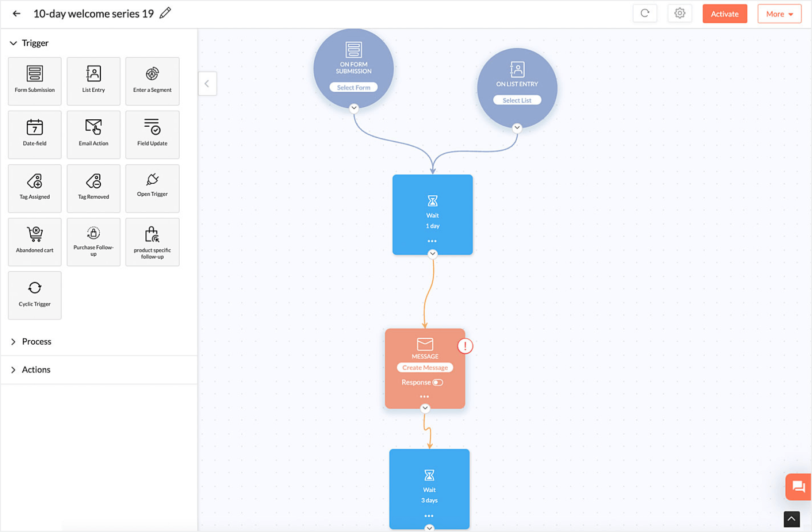Choose the Enter a Segment trigger

click(152, 81)
